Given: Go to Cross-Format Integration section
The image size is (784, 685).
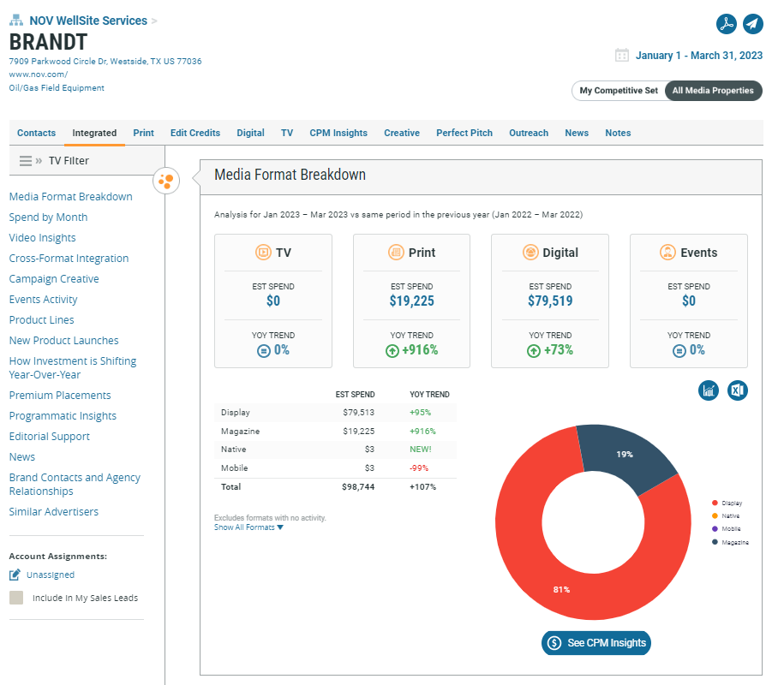Looking at the screenshot, I should (69, 259).
